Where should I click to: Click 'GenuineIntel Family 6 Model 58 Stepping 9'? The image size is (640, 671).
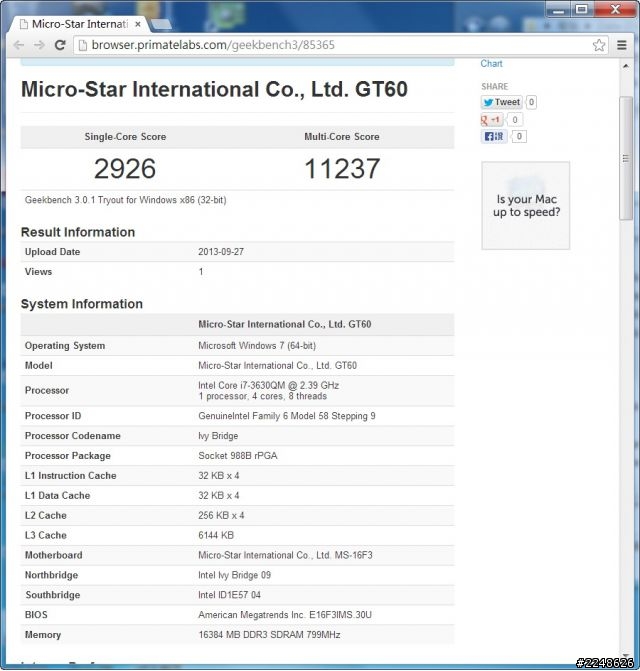[x=287, y=416]
